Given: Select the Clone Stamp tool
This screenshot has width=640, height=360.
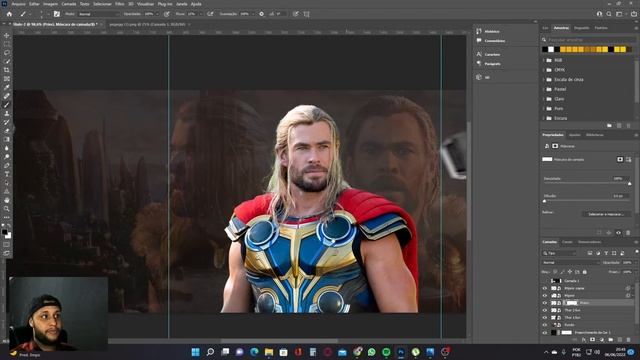Looking at the screenshot, I should tap(7, 113).
